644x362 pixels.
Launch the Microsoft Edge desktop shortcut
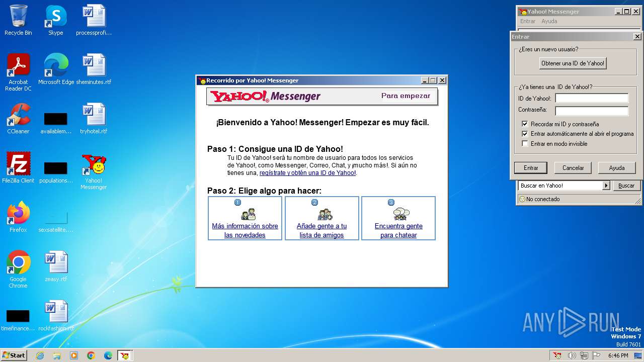(56, 69)
